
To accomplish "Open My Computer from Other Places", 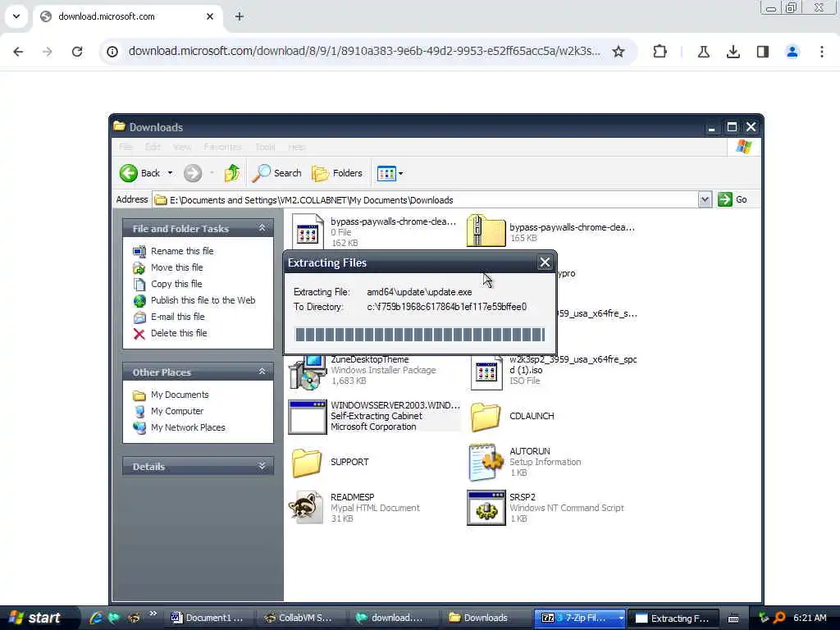I will coord(177,411).
